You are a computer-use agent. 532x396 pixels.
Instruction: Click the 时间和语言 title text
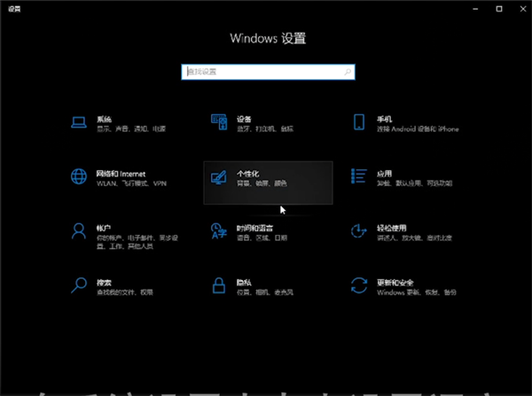coord(255,227)
